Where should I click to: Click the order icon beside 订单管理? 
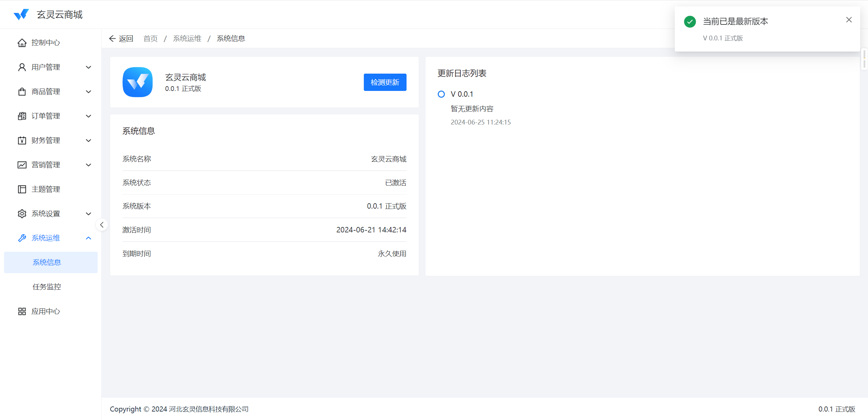pos(22,116)
